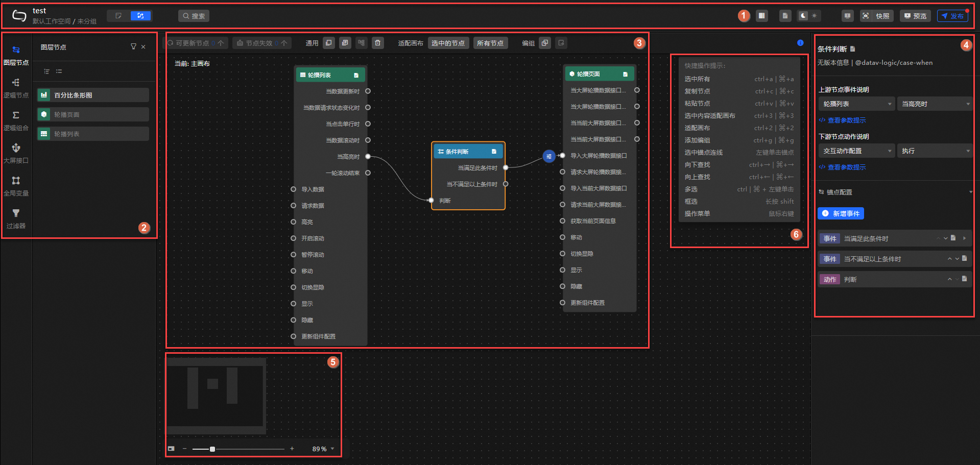The height and width of the screenshot is (465, 980).
Task: Open the document icon on 轮播页面 node
Action: coord(625,74)
